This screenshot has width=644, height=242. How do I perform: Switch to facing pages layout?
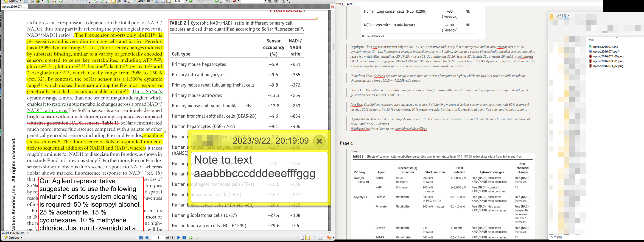(314, 238)
